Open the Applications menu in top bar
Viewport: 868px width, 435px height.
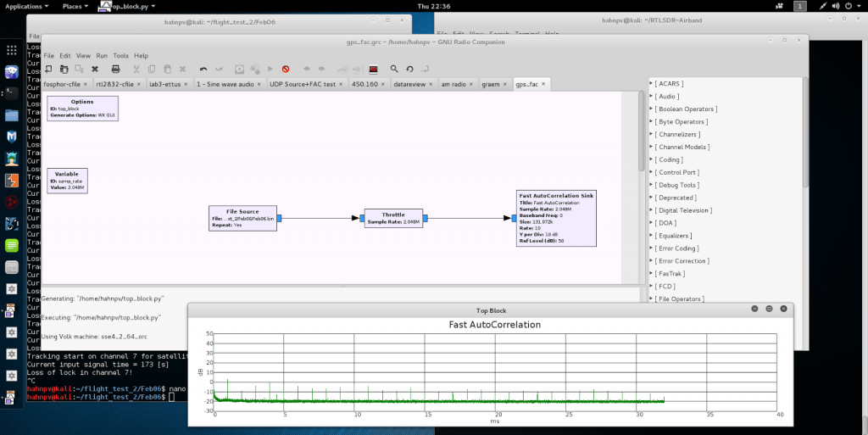(x=26, y=6)
